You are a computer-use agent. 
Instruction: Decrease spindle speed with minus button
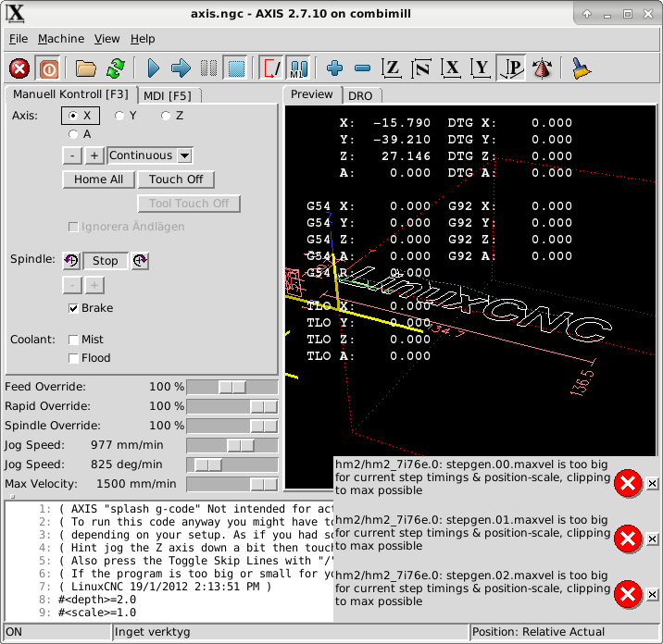(72, 285)
